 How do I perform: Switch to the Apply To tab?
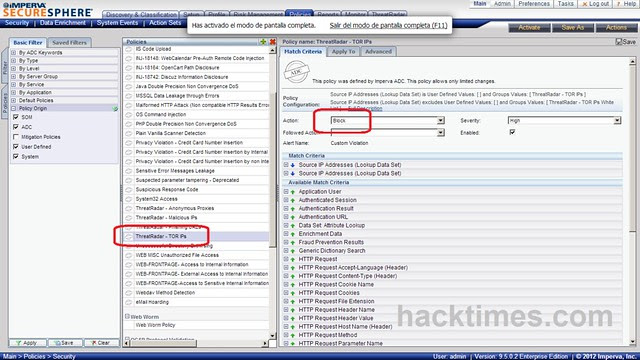tap(343, 51)
